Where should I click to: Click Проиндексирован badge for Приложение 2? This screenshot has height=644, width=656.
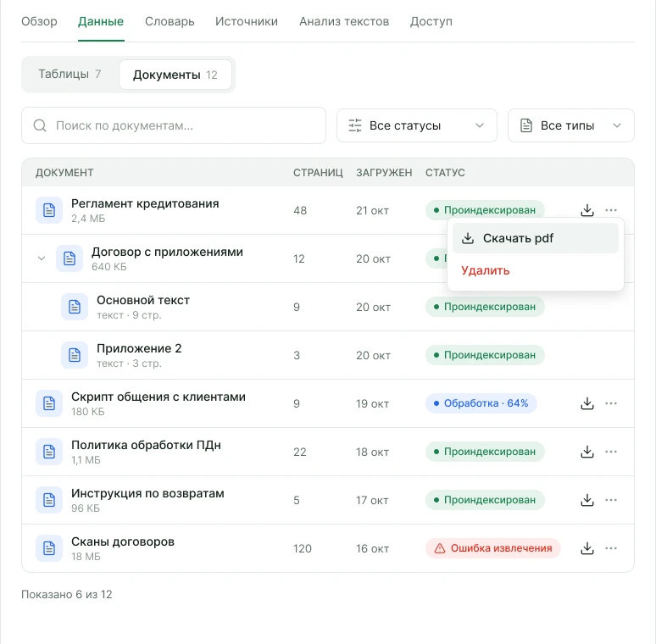click(x=485, y=355)
